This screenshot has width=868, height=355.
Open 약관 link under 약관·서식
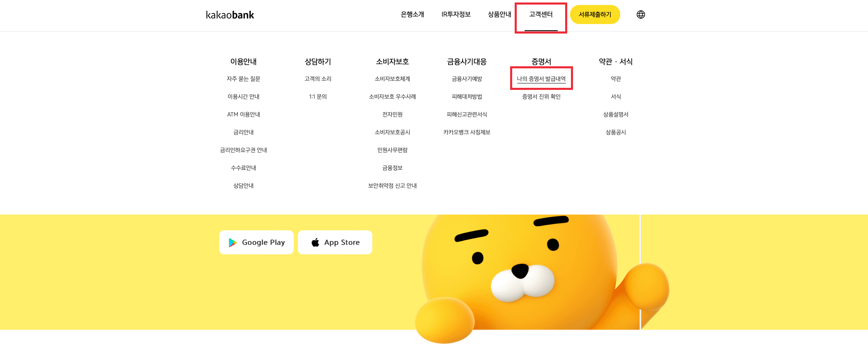point(616,79)
